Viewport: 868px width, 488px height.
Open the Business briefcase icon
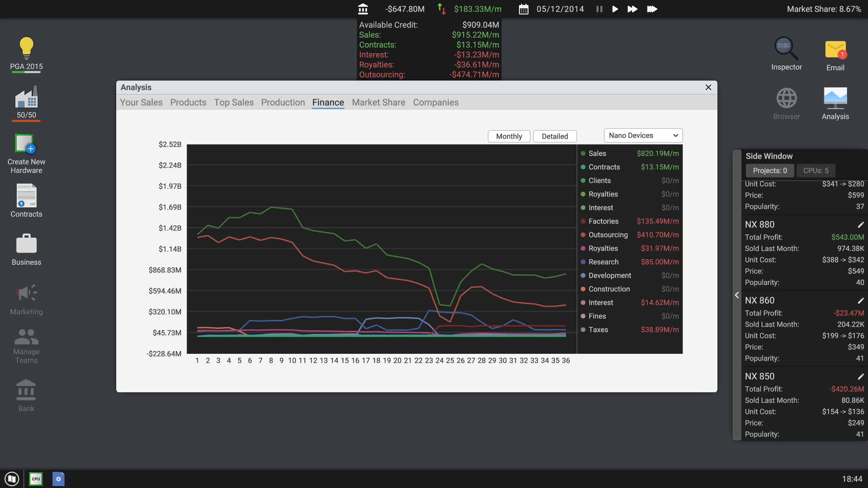26,244
